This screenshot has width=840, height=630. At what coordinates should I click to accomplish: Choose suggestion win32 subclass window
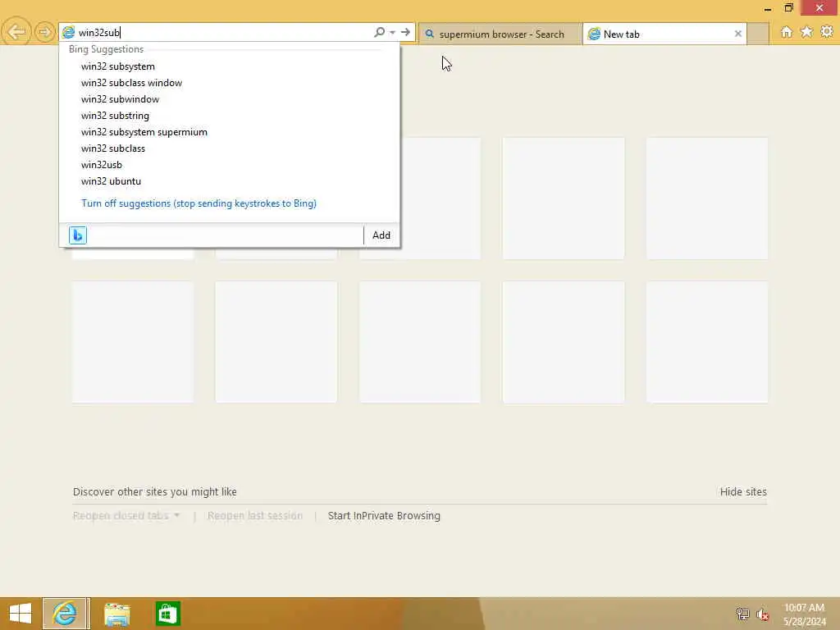coord(132,83)
